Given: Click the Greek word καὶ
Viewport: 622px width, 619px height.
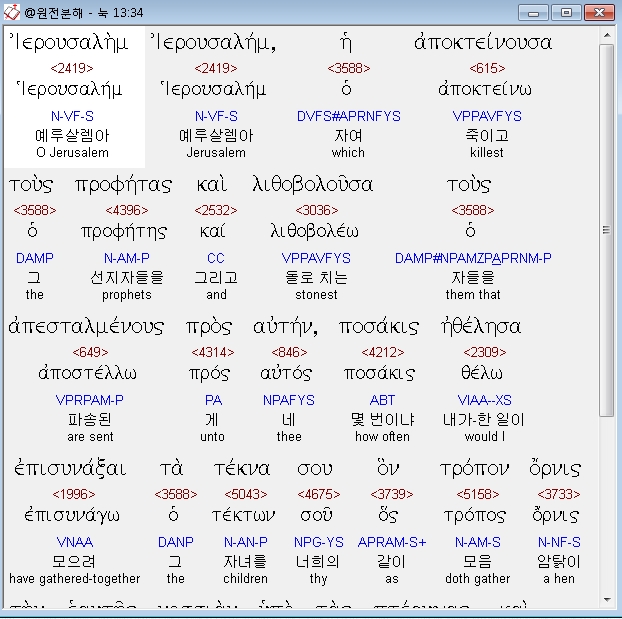Looking at the screenshot, I should [212, 185].
